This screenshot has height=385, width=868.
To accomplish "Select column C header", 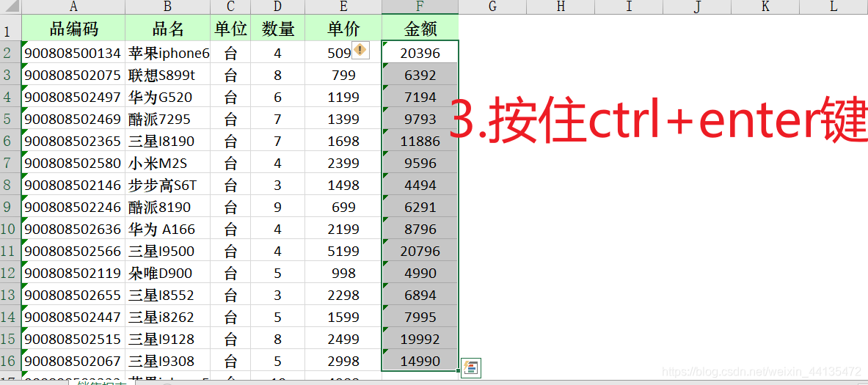I will 231,7.
